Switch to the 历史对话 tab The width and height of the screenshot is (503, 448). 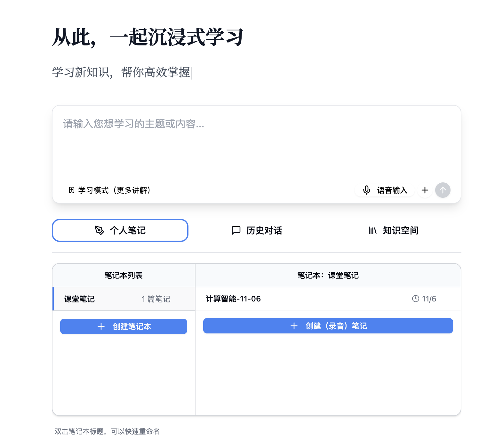[x=256, y=230]
